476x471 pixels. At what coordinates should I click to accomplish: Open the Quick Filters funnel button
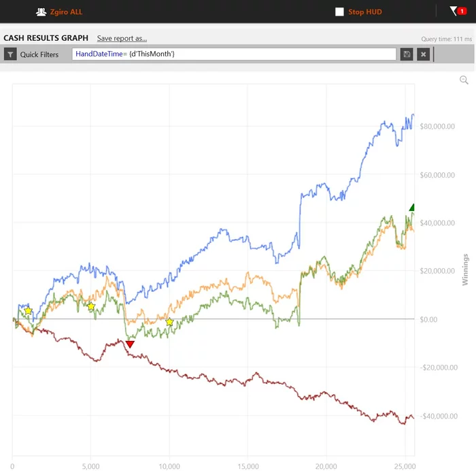click(11, 54)
